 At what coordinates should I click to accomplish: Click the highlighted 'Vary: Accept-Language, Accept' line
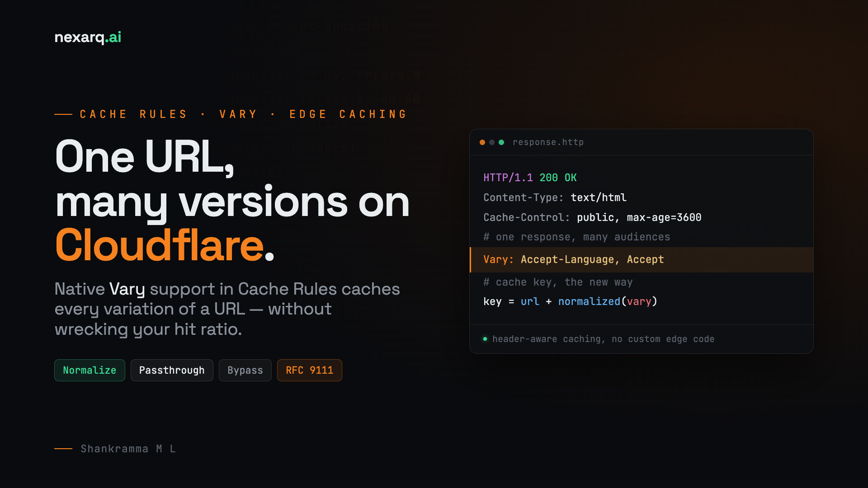coord(642,260)
